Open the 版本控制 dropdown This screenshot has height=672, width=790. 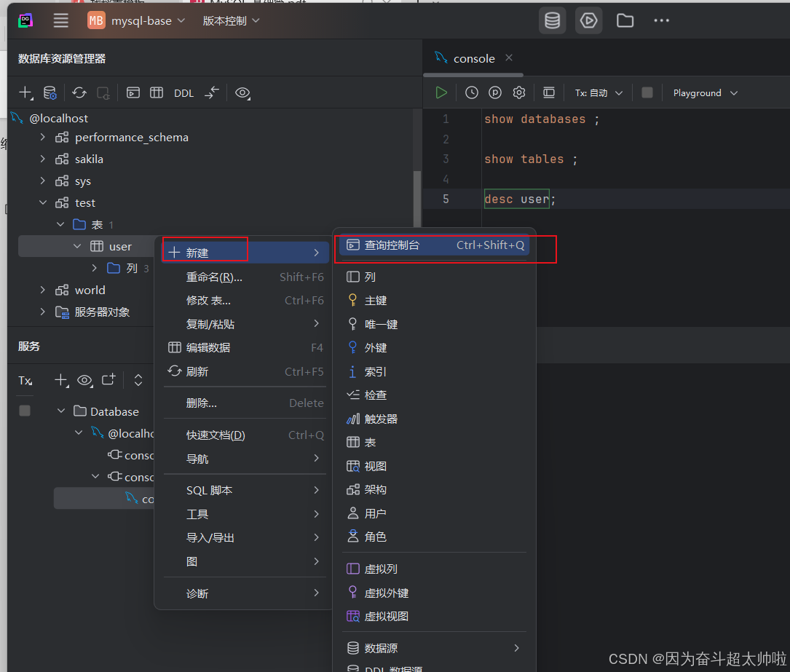[x=231, y=20]
